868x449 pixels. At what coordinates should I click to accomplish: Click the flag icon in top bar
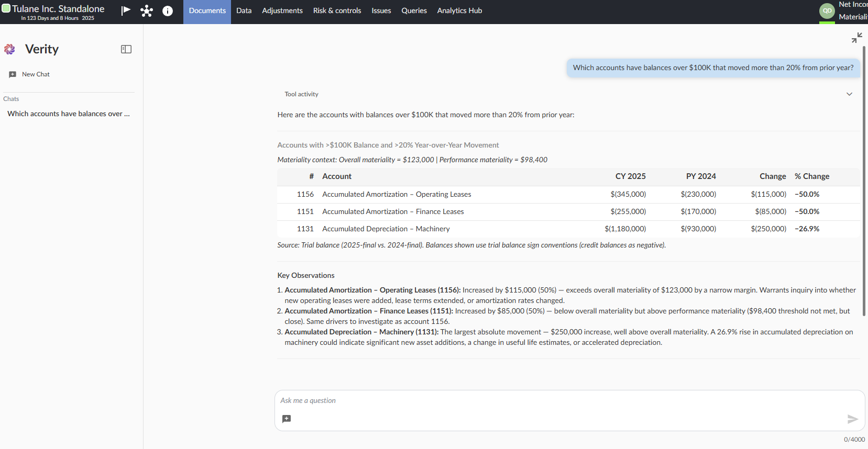tap(126, 10)
